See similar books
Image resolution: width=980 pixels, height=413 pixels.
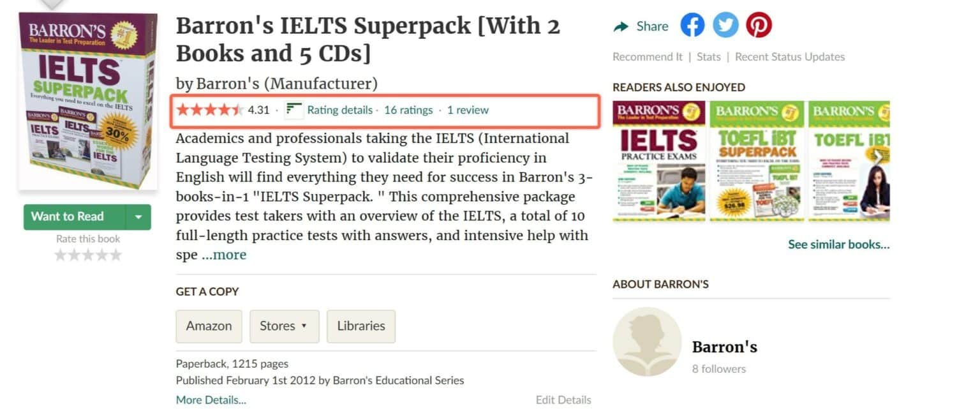(x=838, y=244)
